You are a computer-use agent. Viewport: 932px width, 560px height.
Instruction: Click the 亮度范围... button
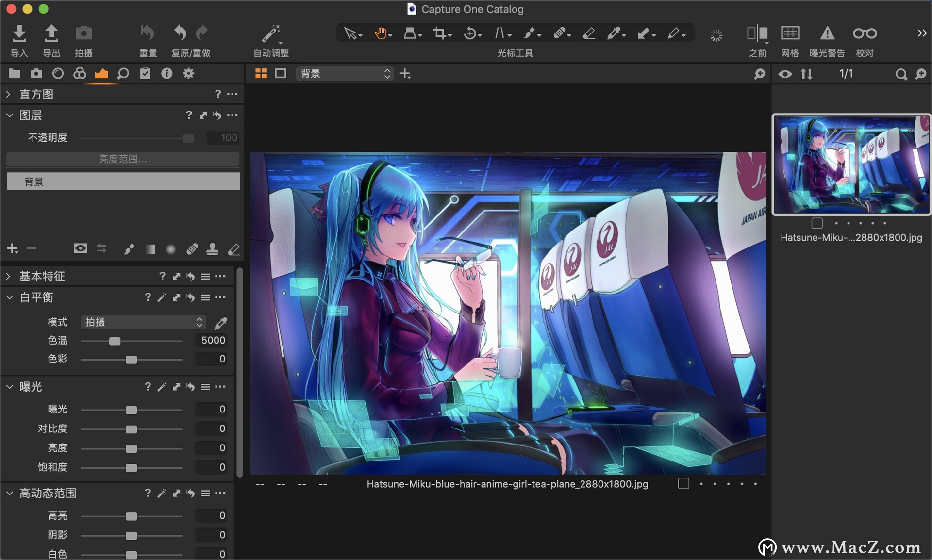click(123, 159)
